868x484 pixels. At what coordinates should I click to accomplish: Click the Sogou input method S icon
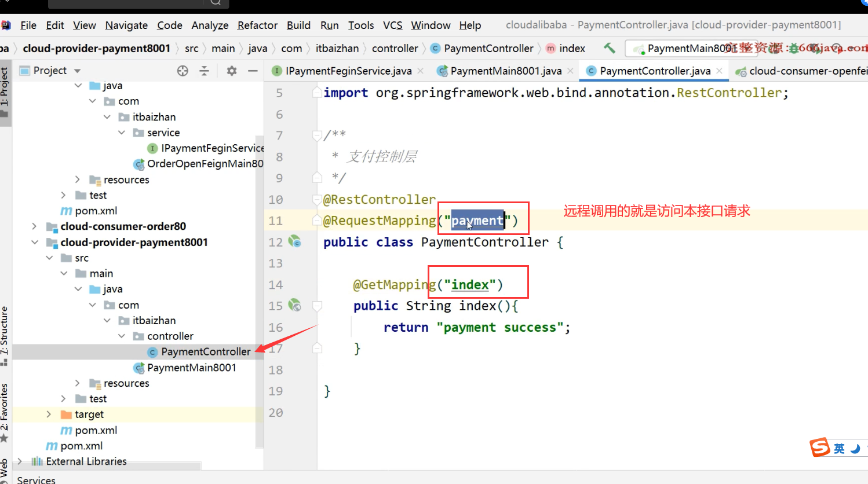820,448
